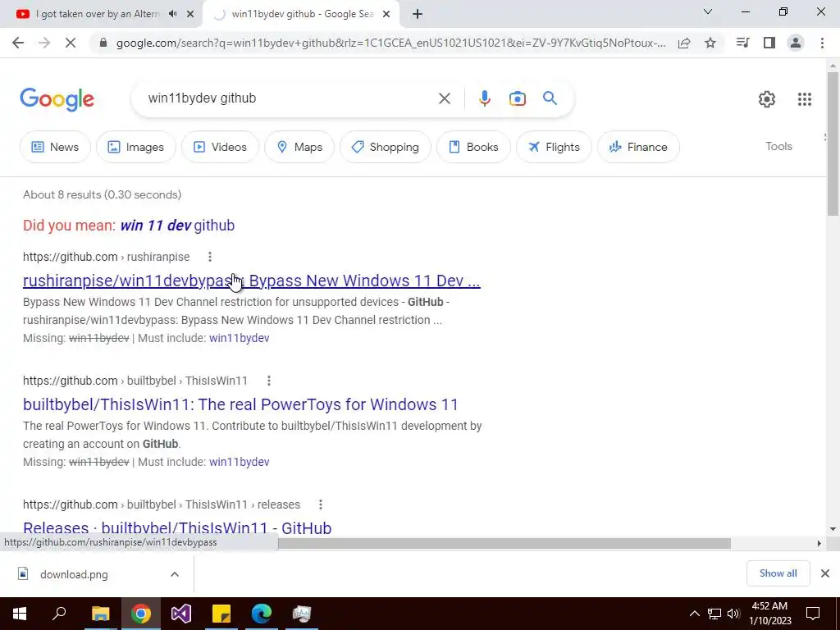Open the Chrome profile avatar
Viewport: 840px width, 630px height.
(796, 43)
